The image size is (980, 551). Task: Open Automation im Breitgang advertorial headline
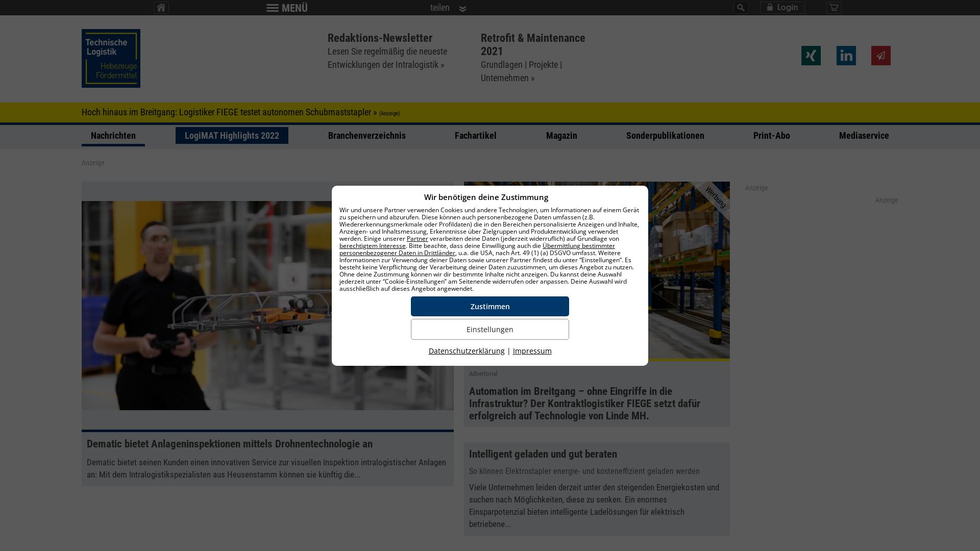tap(584, 404)
